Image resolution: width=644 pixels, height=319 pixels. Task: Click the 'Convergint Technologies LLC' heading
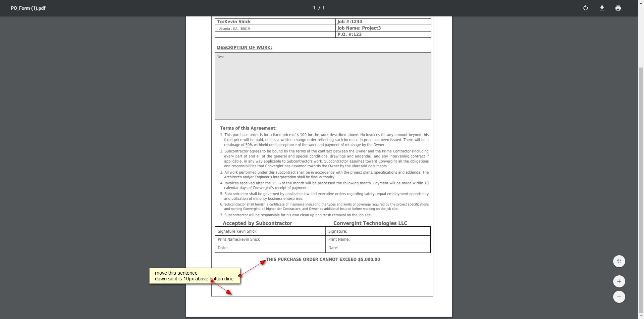click(x=370, y=223)
